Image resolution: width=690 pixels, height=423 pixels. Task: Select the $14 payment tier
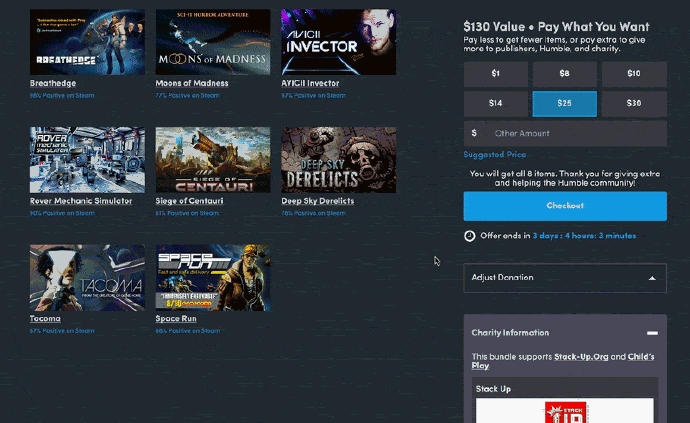click(495, 103)
